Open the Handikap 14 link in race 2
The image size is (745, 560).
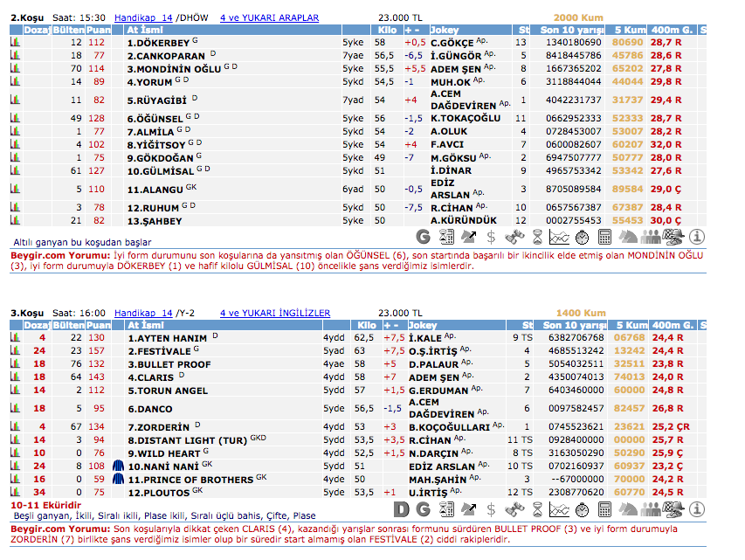pos(144,17)
